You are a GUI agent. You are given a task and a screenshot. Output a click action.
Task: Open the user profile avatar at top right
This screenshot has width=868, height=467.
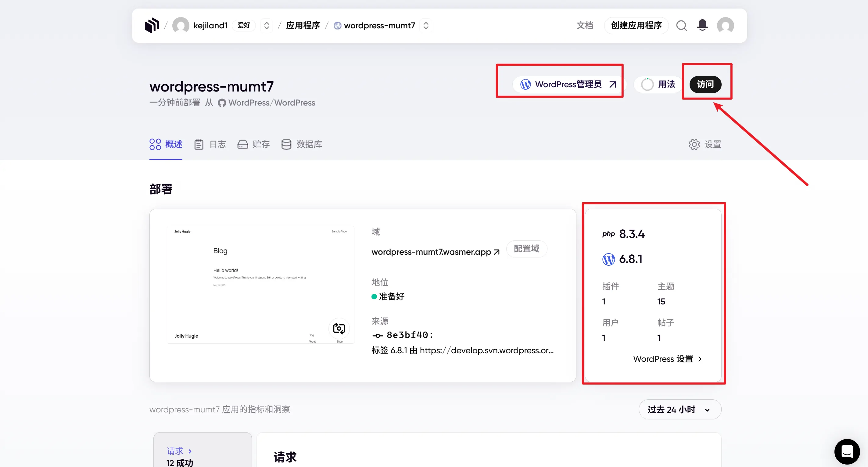[725, 25]
